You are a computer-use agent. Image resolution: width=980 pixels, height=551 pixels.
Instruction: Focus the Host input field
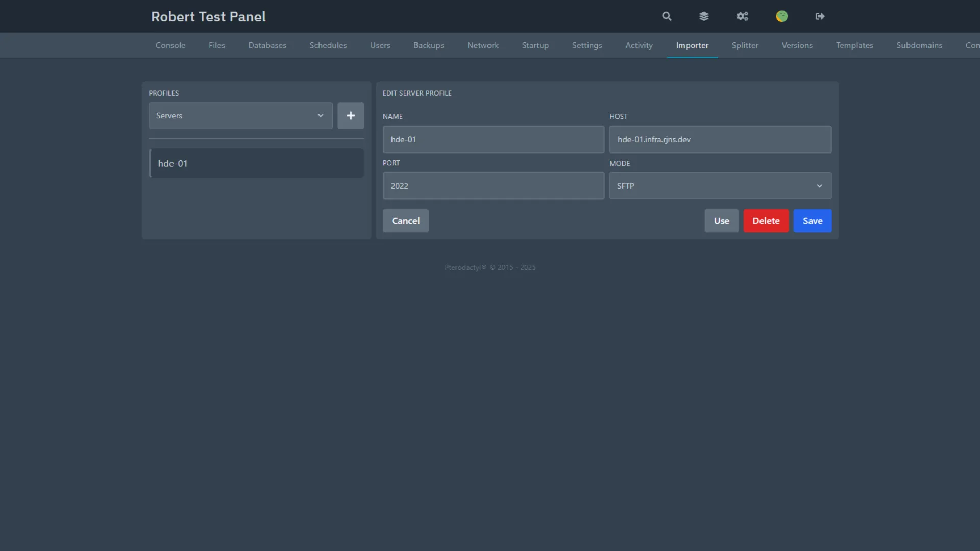[720, 139]
